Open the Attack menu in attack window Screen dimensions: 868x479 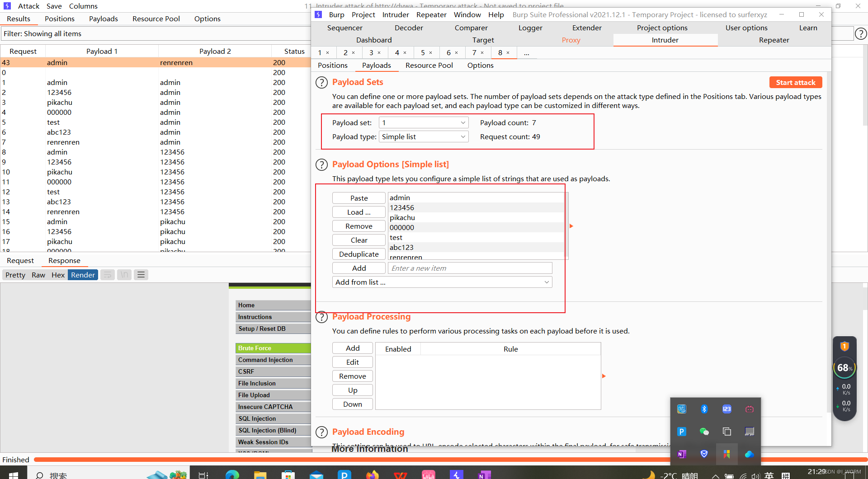coord(28,6)
